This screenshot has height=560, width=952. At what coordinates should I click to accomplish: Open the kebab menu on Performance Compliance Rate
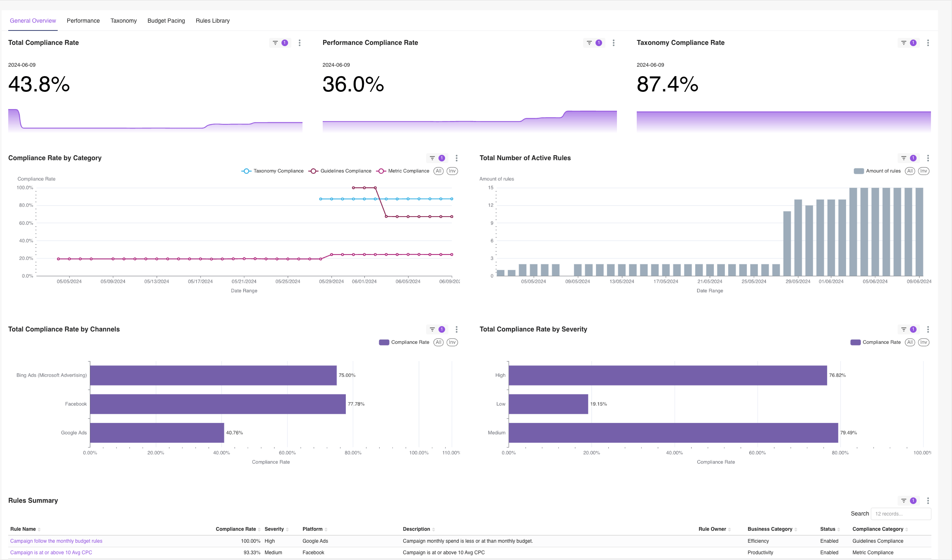[613, 42]
